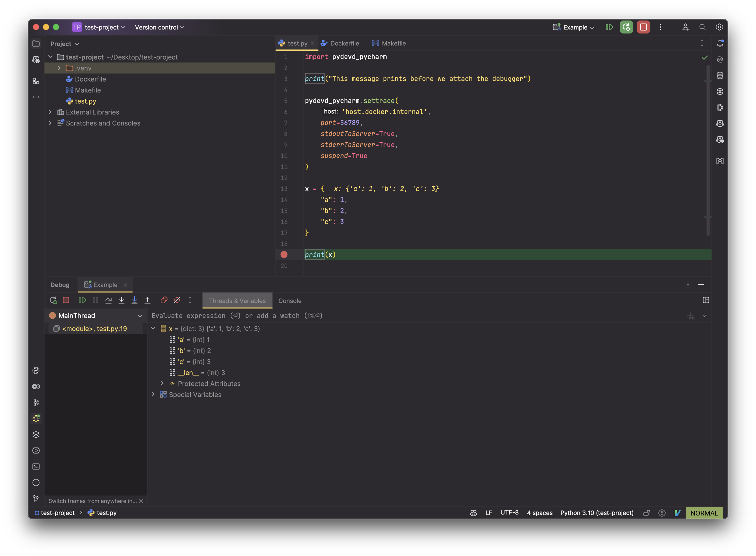The width and height of the screenshot is (756, 556).
Task: Switch to the Makefile editor tab
Action: point(389,43)
